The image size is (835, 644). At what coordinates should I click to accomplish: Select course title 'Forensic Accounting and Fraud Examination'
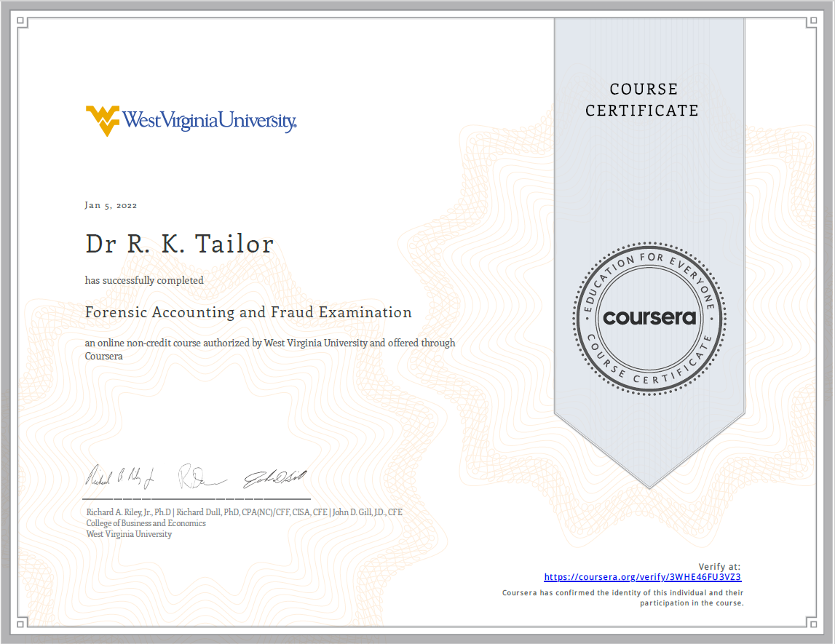[x=248, y=312]
